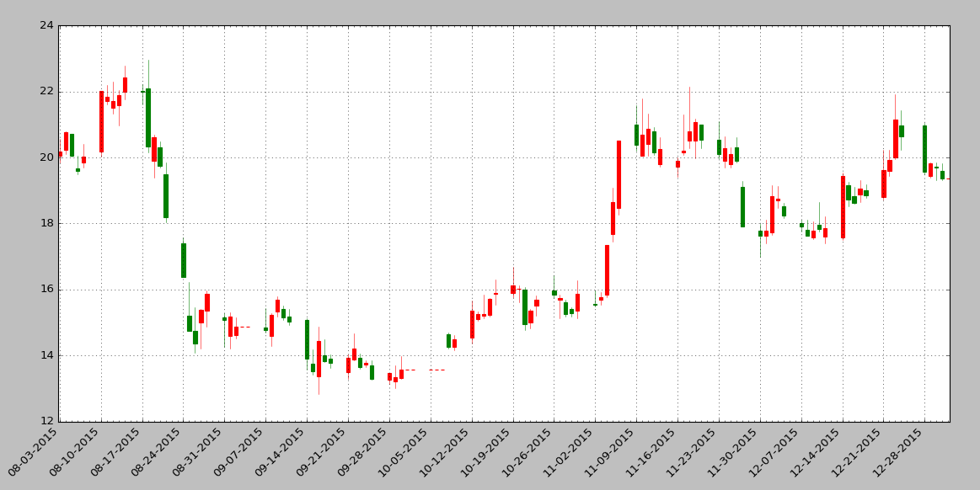Select the 09-28-2015 date label

362,452
